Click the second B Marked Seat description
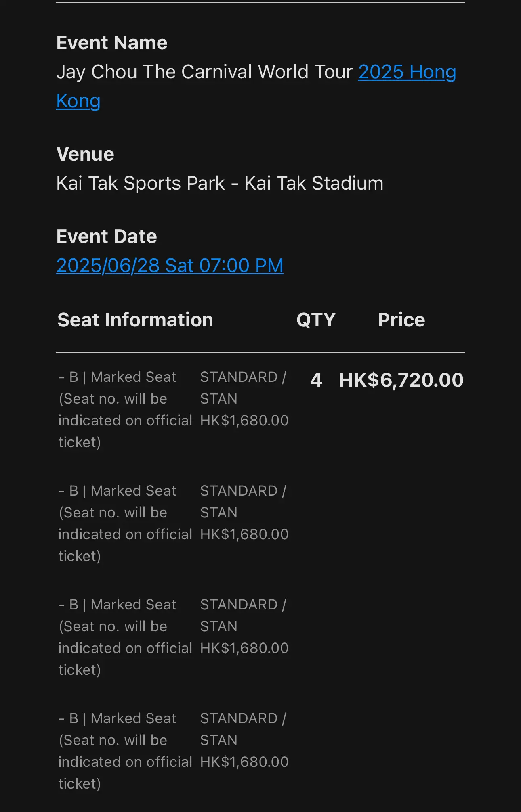This screenshot has height=812, width=521. point(125,523)
